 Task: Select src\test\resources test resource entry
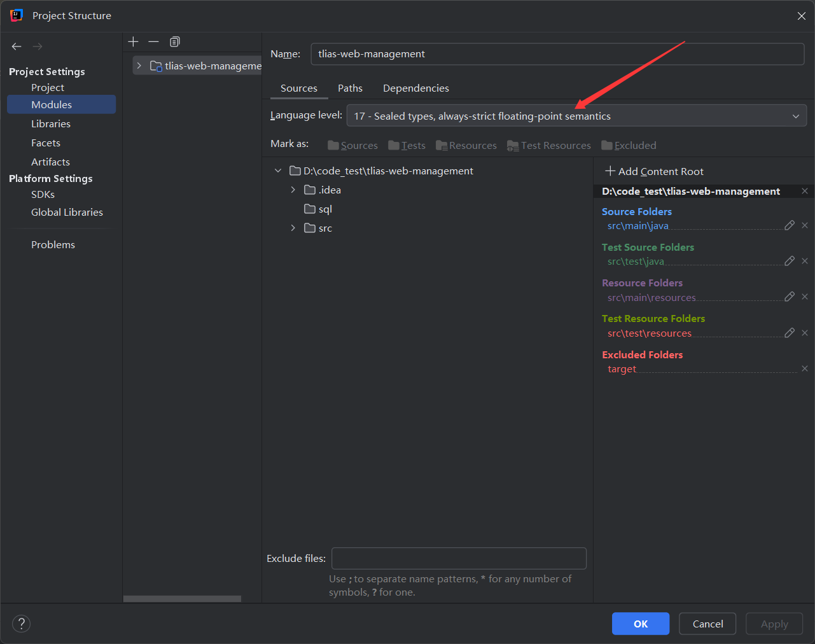pos(649,333)
